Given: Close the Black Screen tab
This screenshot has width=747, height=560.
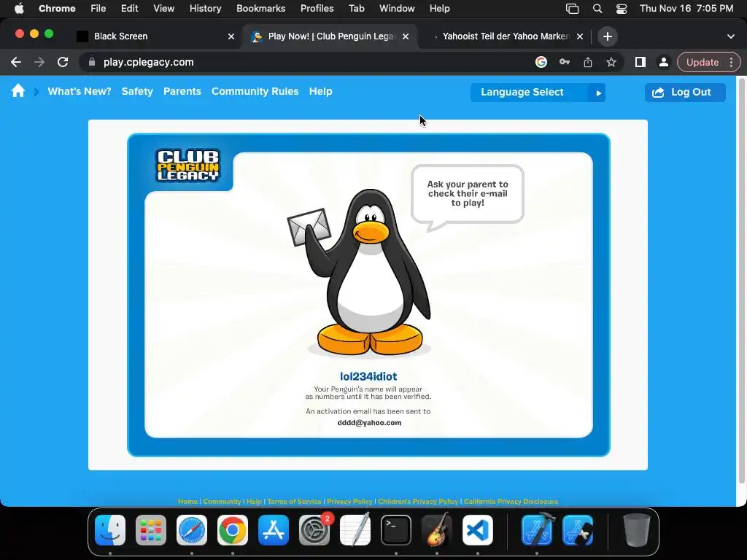Looking at the screenshot, I should pos(231,36).
